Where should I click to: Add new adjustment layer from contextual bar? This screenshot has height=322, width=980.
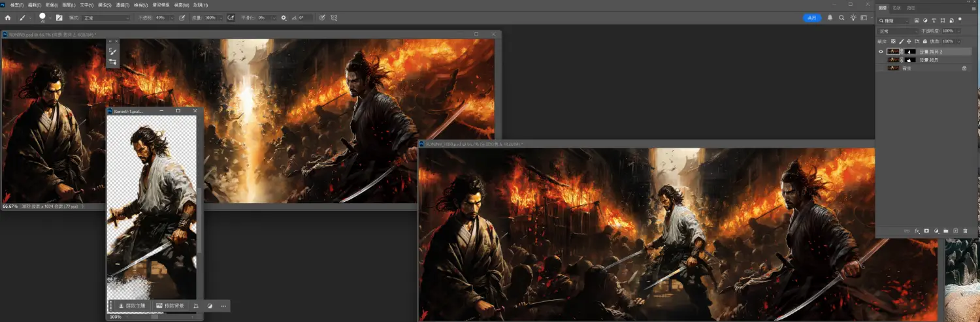tap(210, 306)
